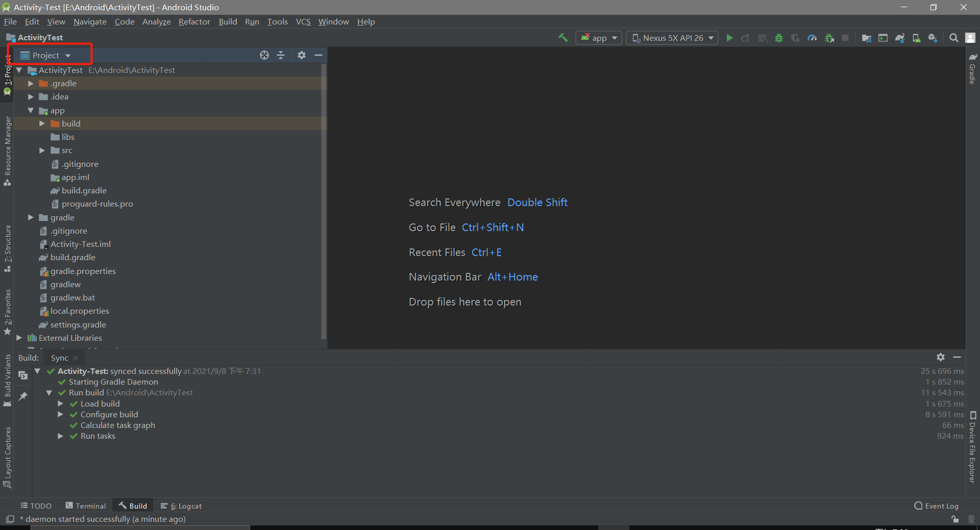
Task: Expand the .gradle folder
Action: click(x=31, y=83)
